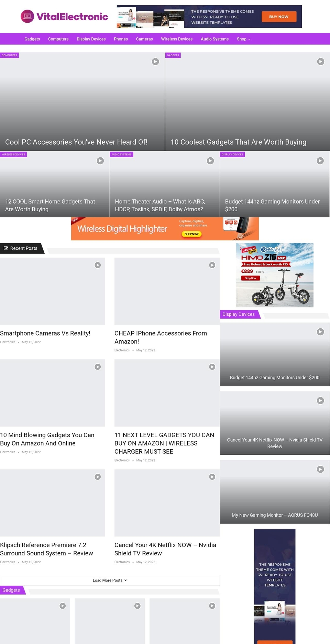Open the Computers menu item

pos(58,39)
